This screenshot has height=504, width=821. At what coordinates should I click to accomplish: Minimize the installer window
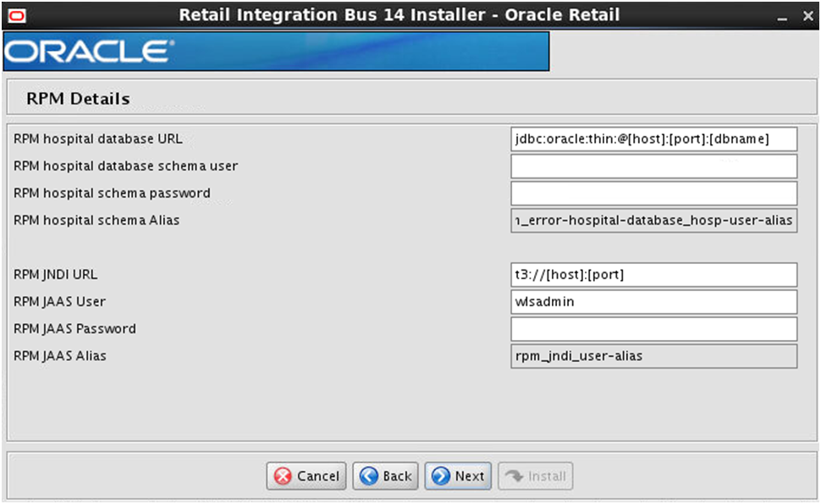pyautogui.click(x=782, y=17)
